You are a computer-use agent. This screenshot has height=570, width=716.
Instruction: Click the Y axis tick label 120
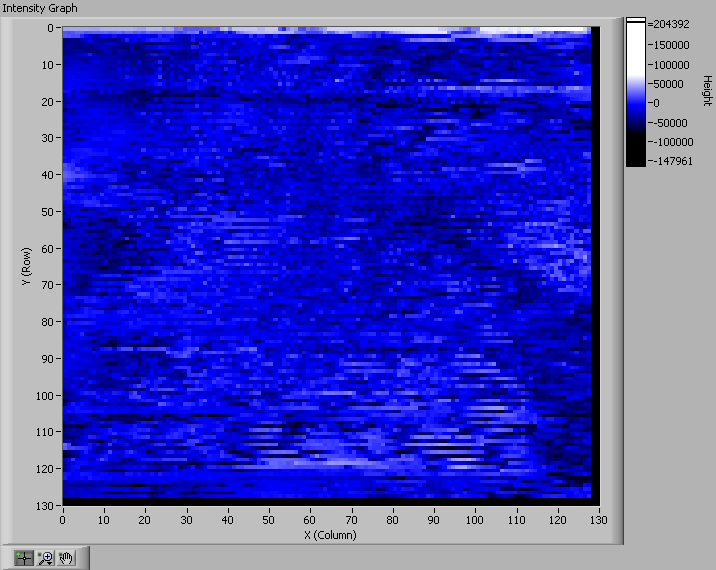(x=45, y=469)
